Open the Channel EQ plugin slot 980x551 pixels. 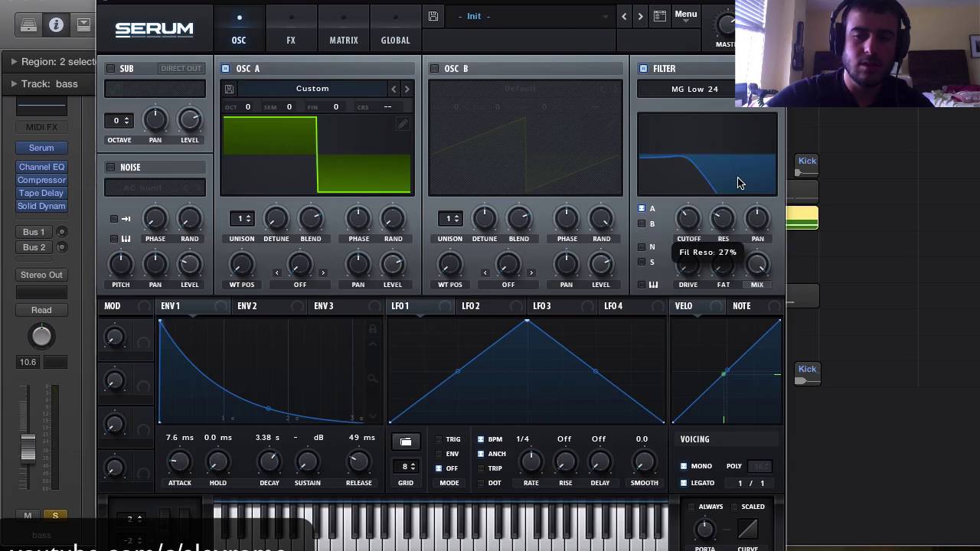pos(42,167)
